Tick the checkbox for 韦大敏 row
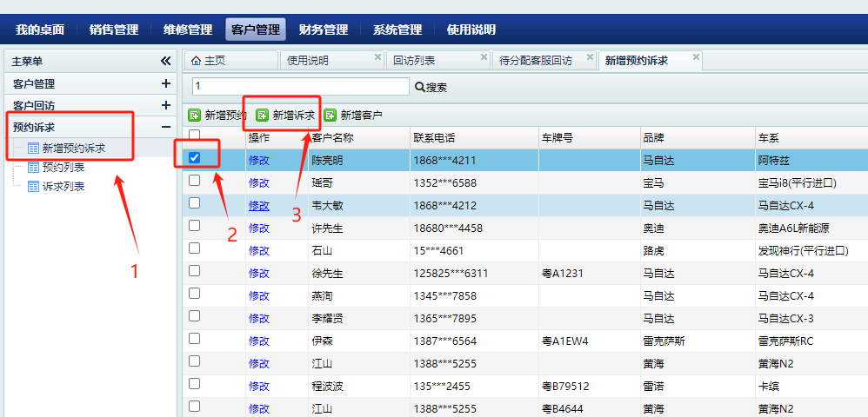Viewport: 868px width, 417px height. pyautogui.click(x=195, y=203)
